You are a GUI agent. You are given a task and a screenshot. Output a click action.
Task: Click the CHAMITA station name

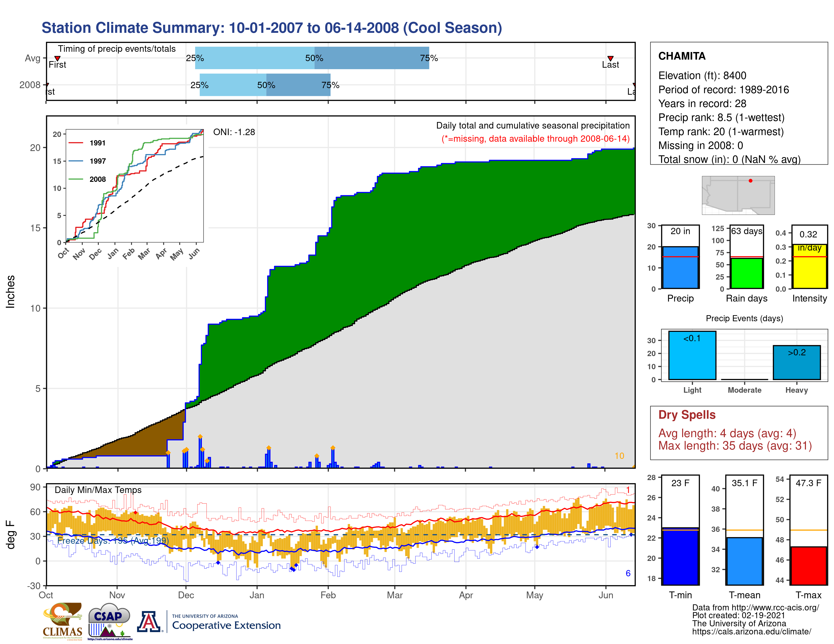682,56
